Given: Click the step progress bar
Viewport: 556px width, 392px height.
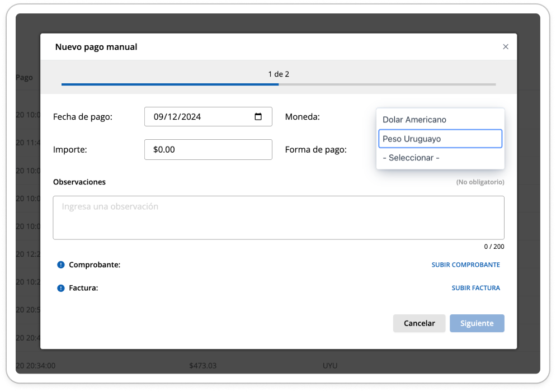Looking at the screenshot, I should coord(279,84).
